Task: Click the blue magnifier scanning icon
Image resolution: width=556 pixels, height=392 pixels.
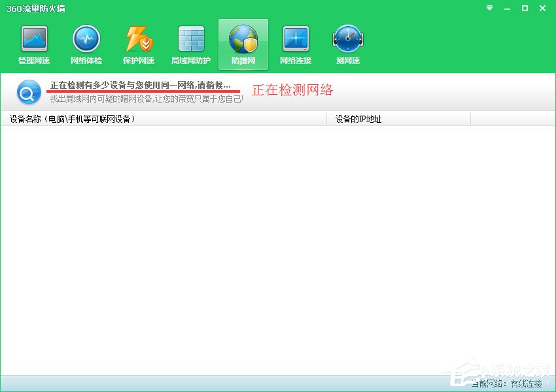Action: click(27, 92)
